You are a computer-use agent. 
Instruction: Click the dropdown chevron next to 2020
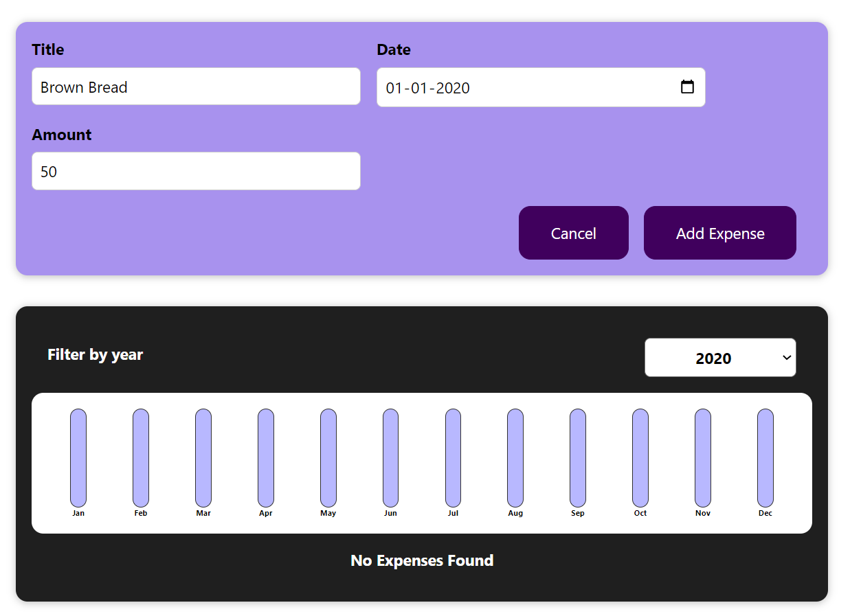785,358
